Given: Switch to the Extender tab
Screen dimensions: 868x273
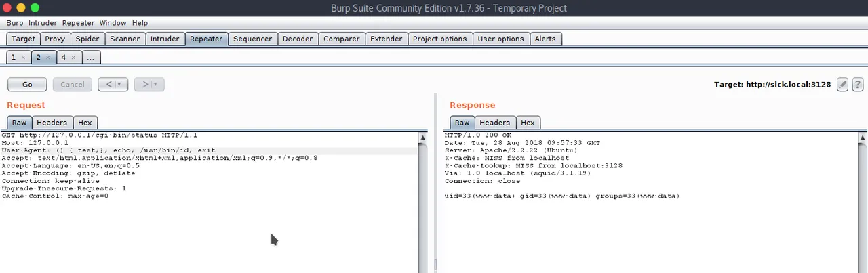Looking at the screenshot, I should tap(387, 39).
